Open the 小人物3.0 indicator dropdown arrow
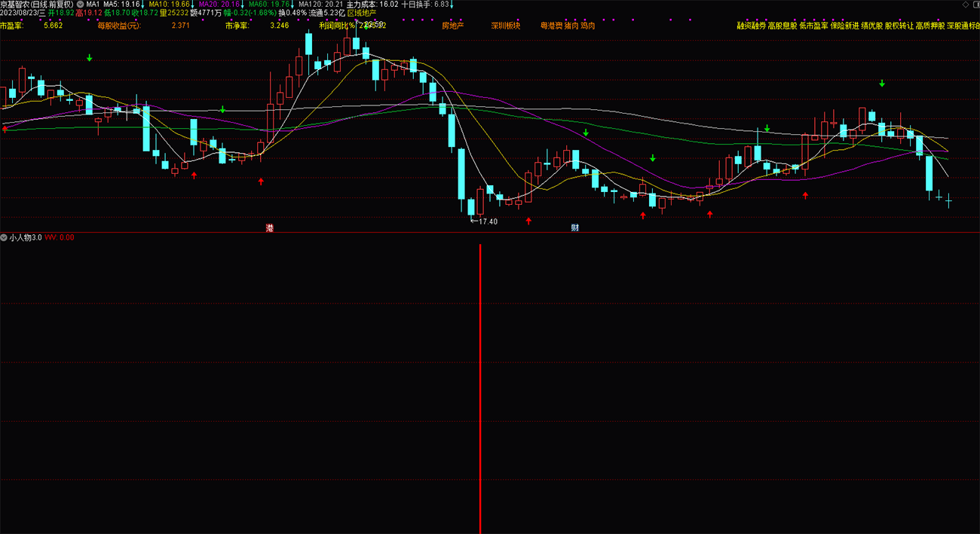Screen dimensions: 980x534 point(5,237)
